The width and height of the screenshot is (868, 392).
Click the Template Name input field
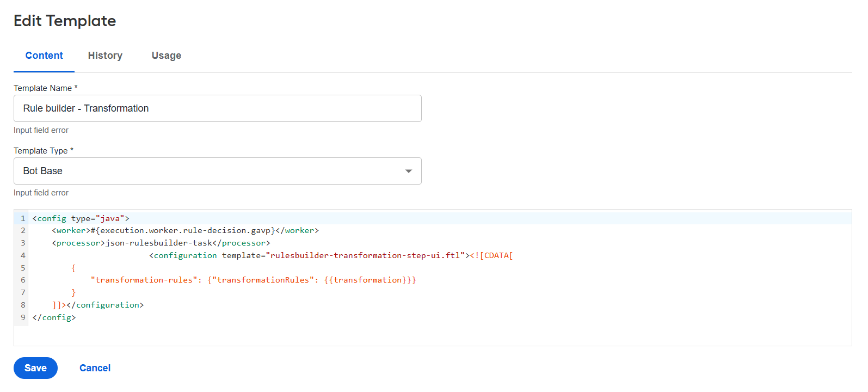pos(218,108)
